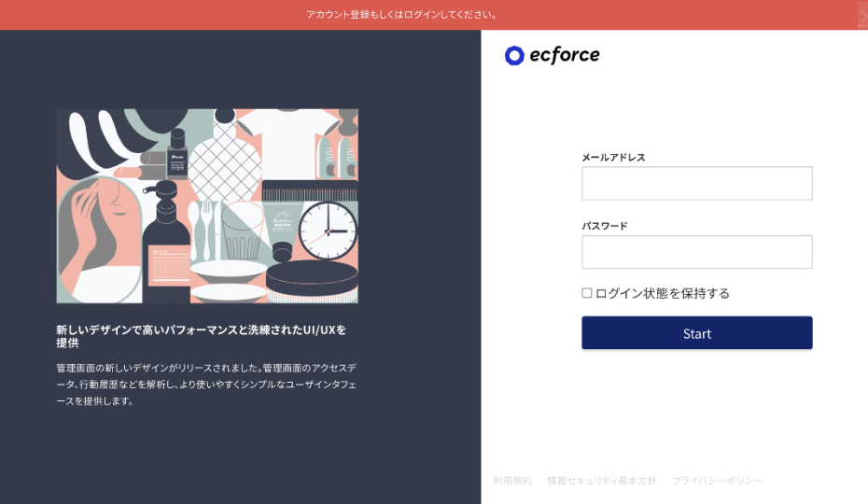Focus the メールアドレス input field
868x504 pixels.
pyautogui.click(x=697, y=183)
